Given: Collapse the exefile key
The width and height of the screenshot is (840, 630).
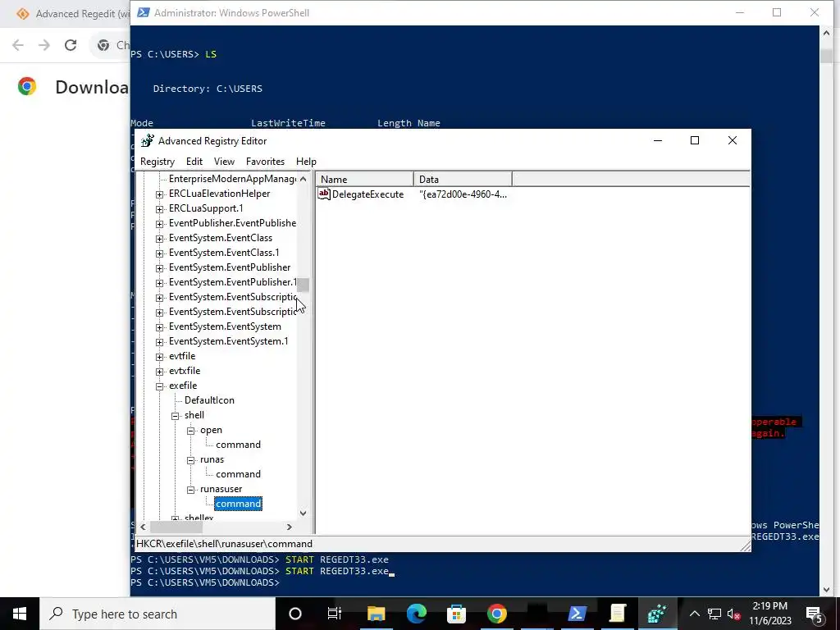Looking at the screenshot, I should coord(159,386).
